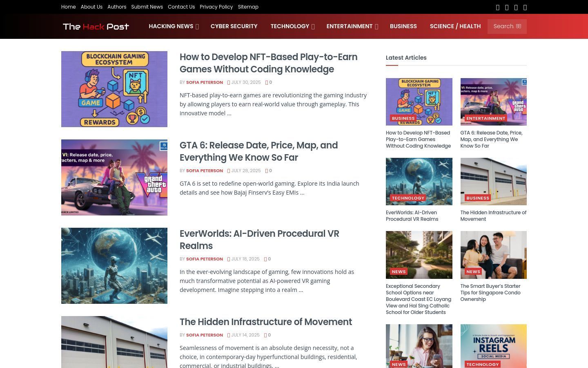Expand the Technology menu dropdown arrow

313,27
